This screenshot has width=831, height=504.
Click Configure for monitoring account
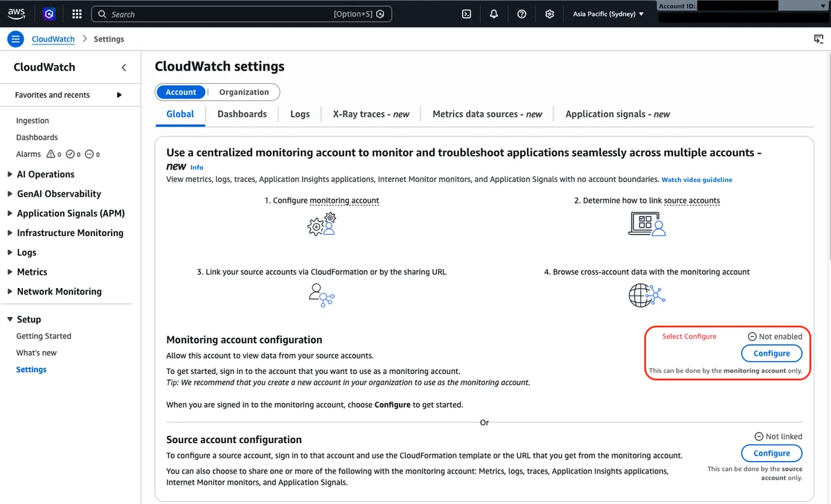[771, 353]
